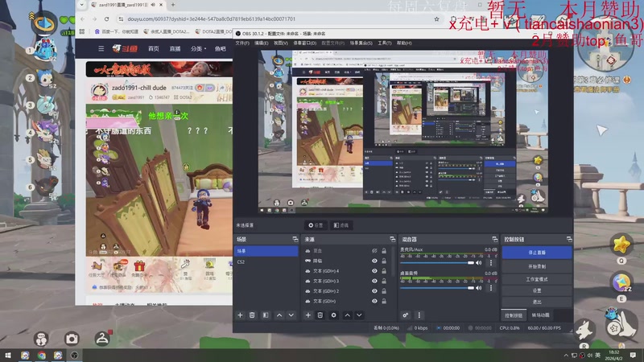The image size is (644, 362).
Task: Click the 开始录制 button
Action: [537, 266]
